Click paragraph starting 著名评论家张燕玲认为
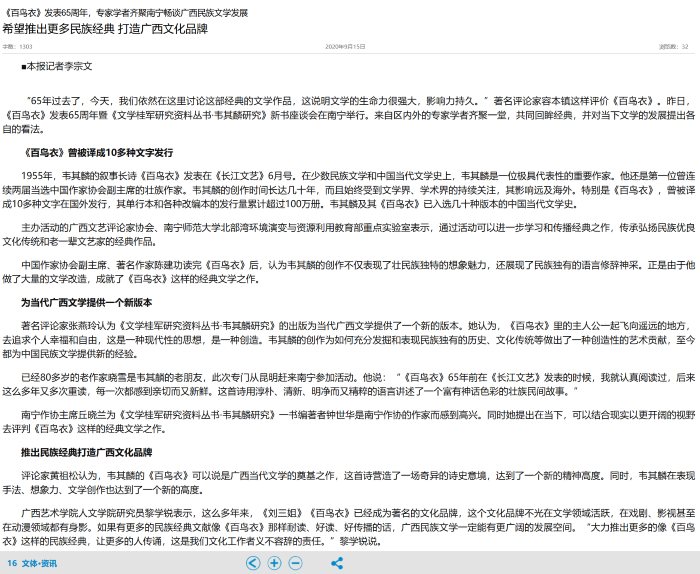The height and width of the screenshot is (574, 700). 349,340
